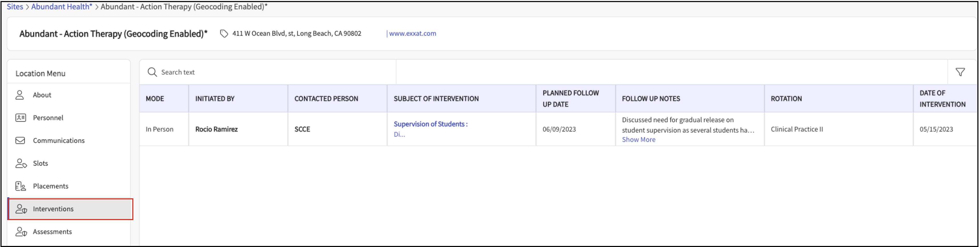This screenshot has width=980, height=247.
Task: Select Personnel in the Location Menu
Action: tap(48, 118)
